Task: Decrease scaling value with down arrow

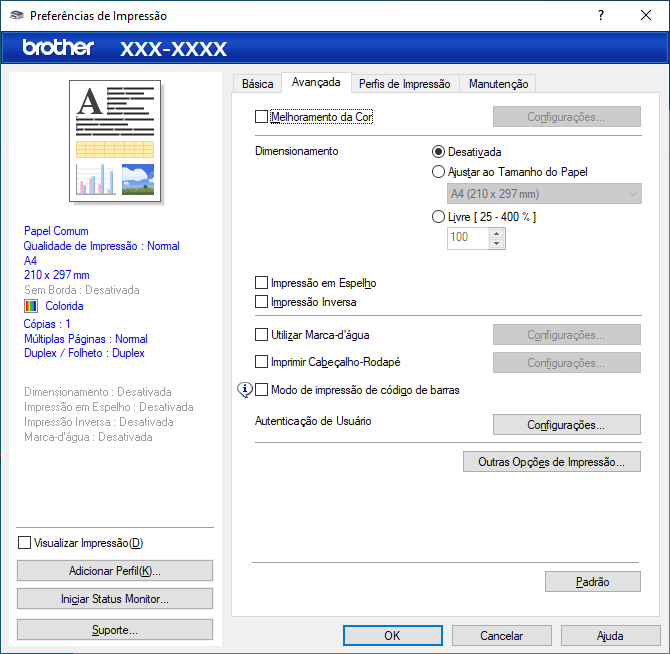Action: click(497, 243)
